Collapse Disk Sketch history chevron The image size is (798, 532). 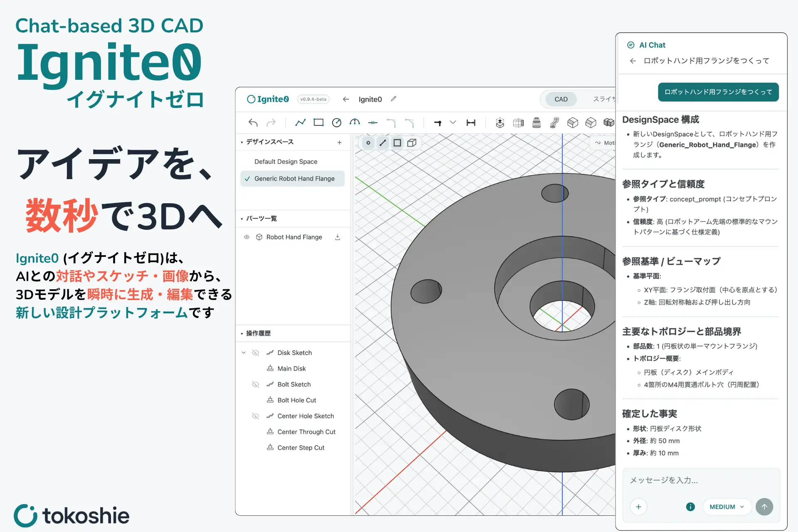coord(244,352)
